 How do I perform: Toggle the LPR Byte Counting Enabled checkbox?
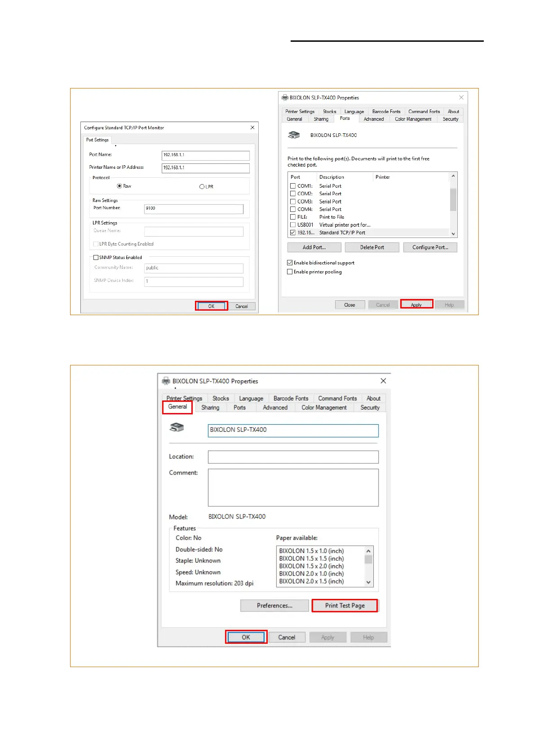click(96, 244)
